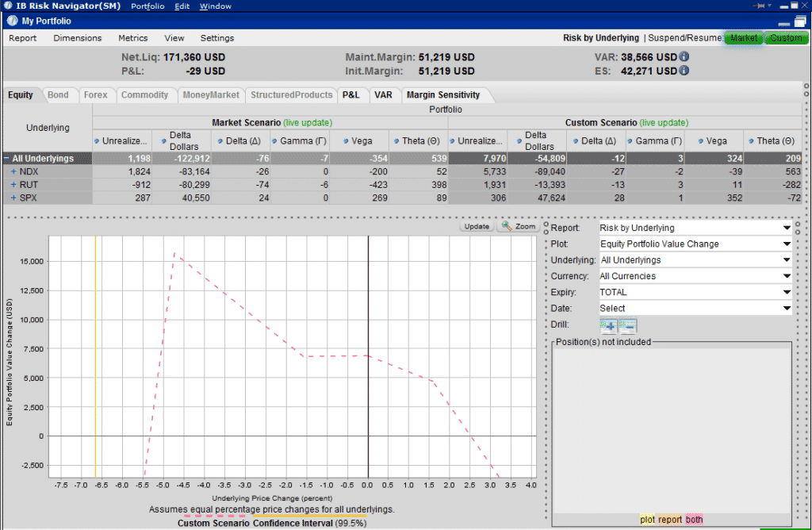812x530 pixels.
Task: Click the ES info icon
Action: [x=684, y=71]
